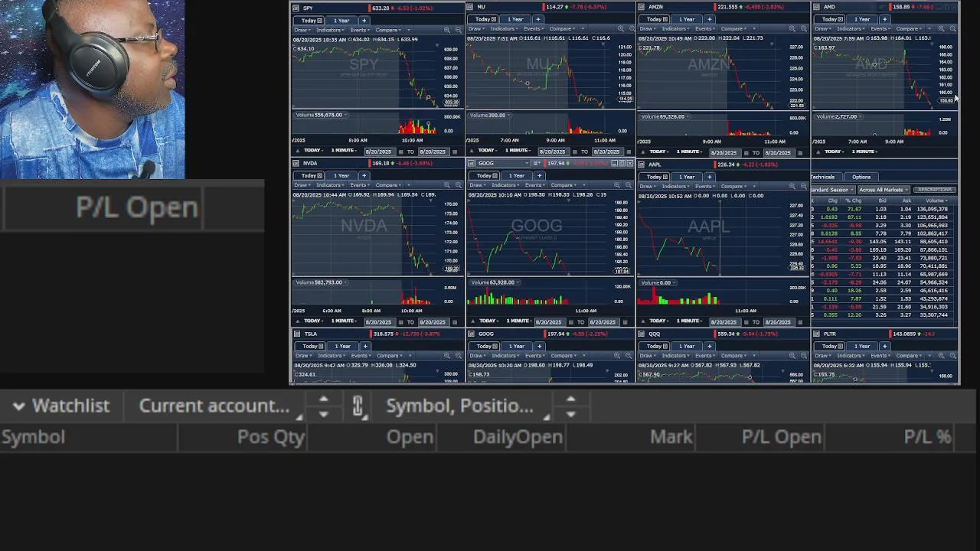This screenshot has height=551, width=980.
Task: Zoom out on the AMZN chart
Action: [x=804, y=28]
